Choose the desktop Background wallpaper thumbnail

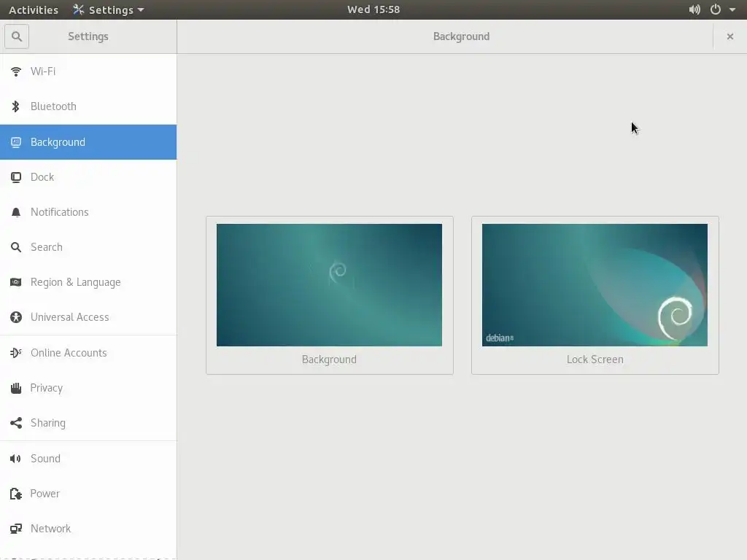coord(329,285)
